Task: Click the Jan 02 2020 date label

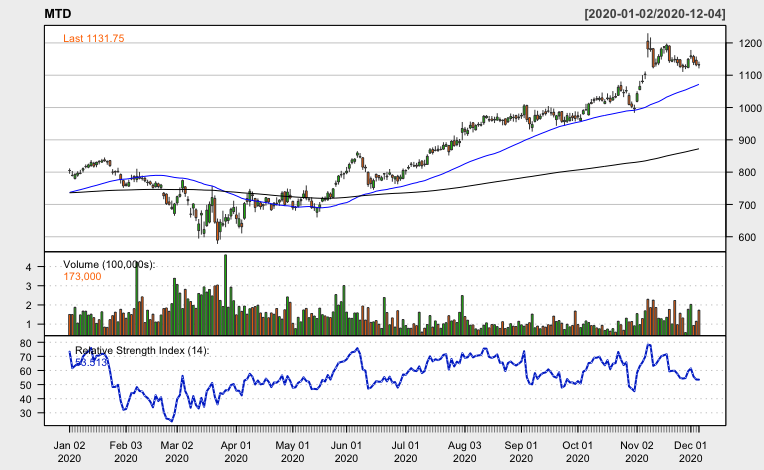Action: pos(69,451)
